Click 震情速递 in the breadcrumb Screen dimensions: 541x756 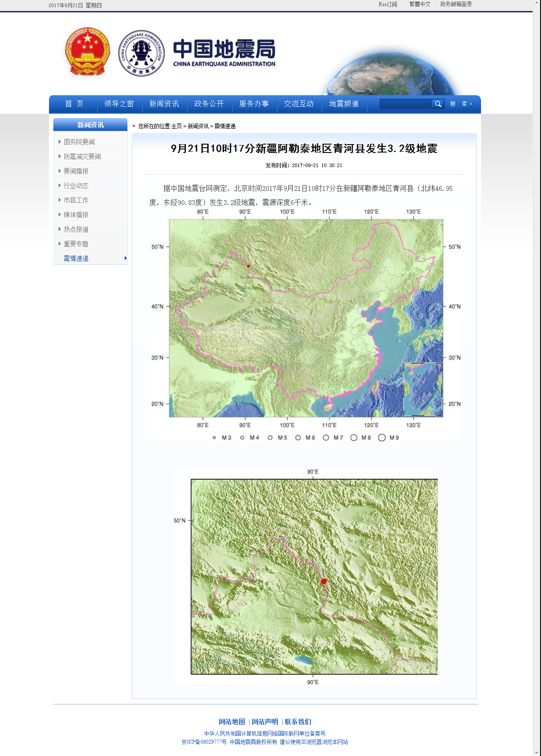(225, 126)
